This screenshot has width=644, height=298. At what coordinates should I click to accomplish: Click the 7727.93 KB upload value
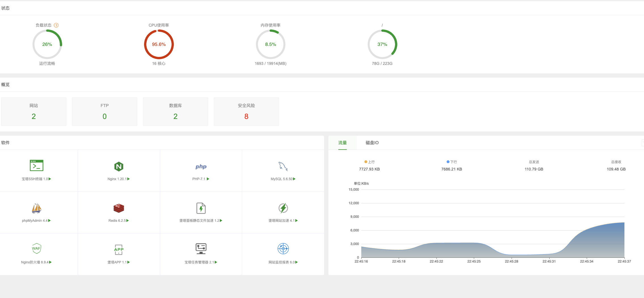tap(369, 169)
